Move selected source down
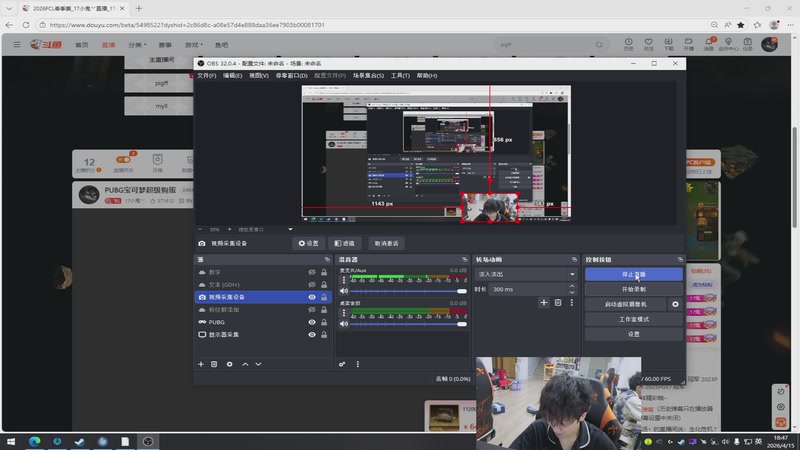Viewport: 800px width, 450px height. (258, 364)
